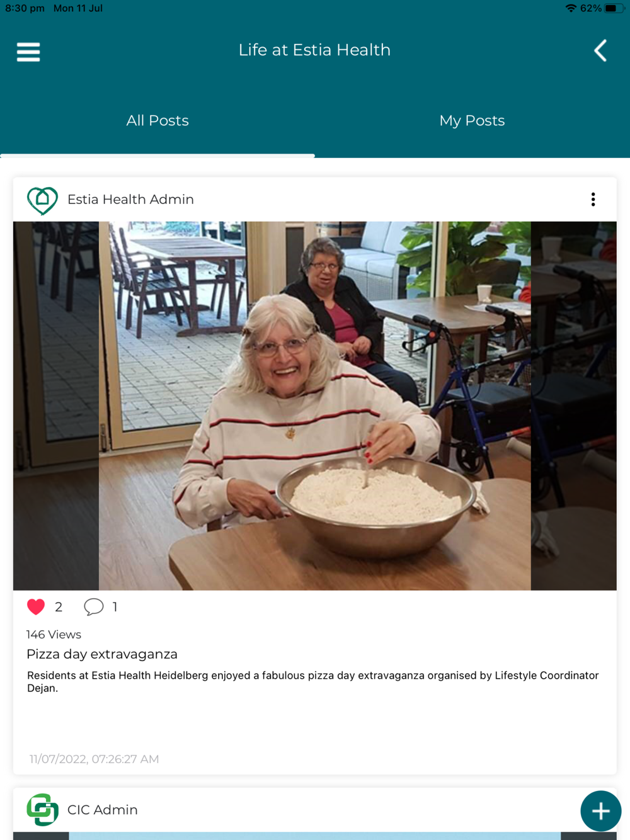Tap the post description about Heidelberg residents
This screenshot has height=840, width=630.
click(x=312, y=681)
